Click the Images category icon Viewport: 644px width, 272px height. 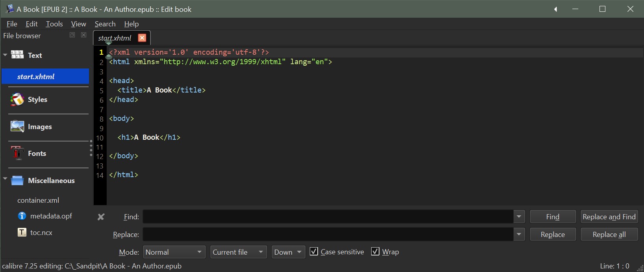click(x=17, y=126)
